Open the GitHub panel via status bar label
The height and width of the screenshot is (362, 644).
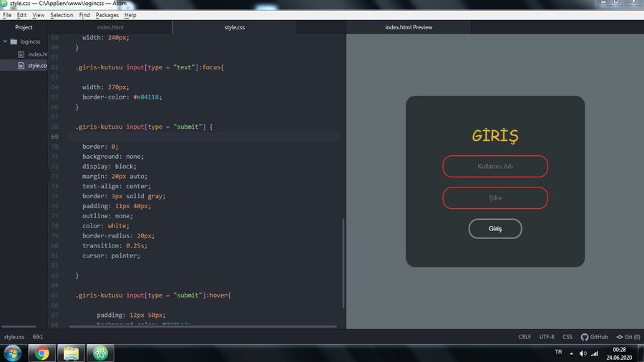[x=599, y=337]
